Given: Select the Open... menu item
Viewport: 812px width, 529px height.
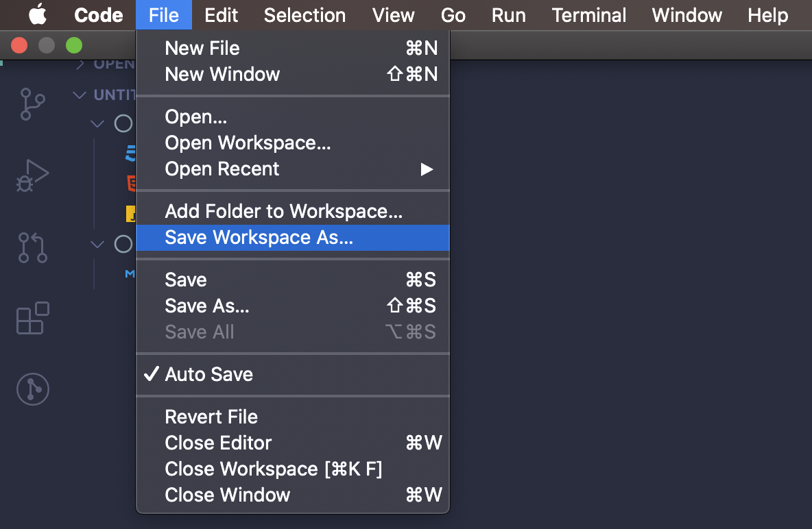Looking at the screenshot, I should tap(293, 117).
